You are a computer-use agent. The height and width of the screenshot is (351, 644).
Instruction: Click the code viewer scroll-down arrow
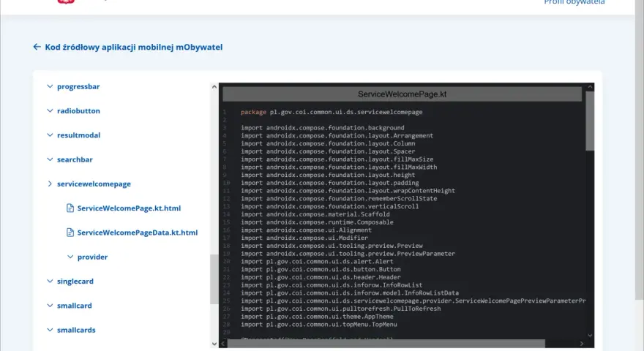point(590,336)
